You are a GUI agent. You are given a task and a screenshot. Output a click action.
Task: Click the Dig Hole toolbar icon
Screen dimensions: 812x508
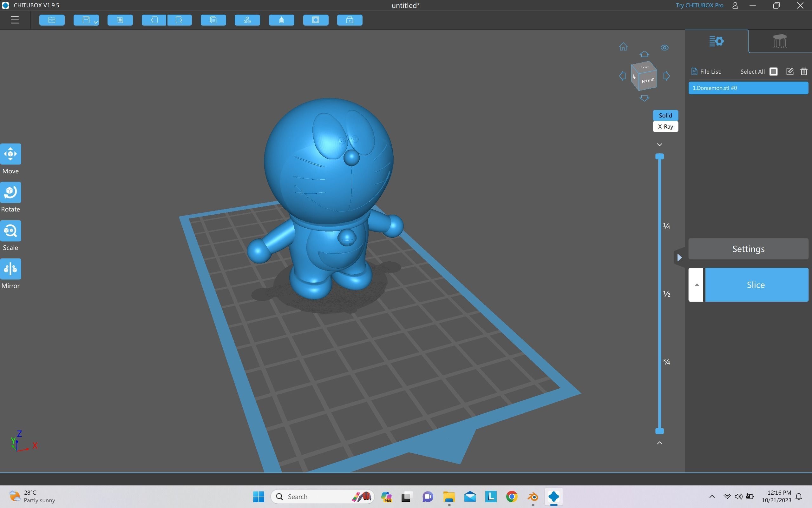[316, 20]
